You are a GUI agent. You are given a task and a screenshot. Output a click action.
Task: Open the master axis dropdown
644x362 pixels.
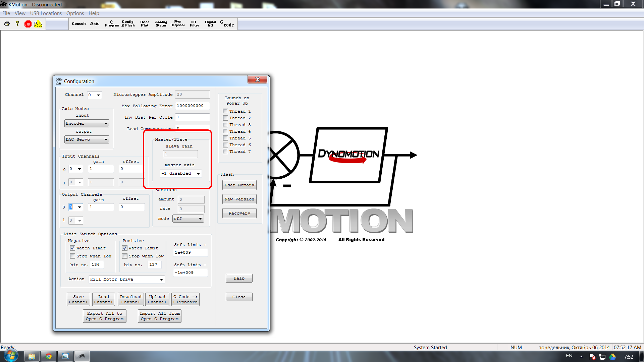[198, 174]
